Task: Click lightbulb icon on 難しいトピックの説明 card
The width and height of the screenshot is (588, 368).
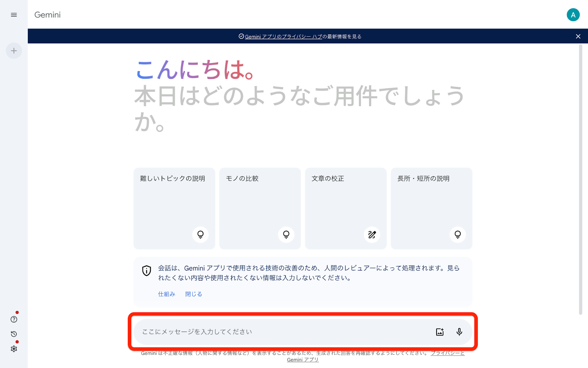Action: [200, 234]
